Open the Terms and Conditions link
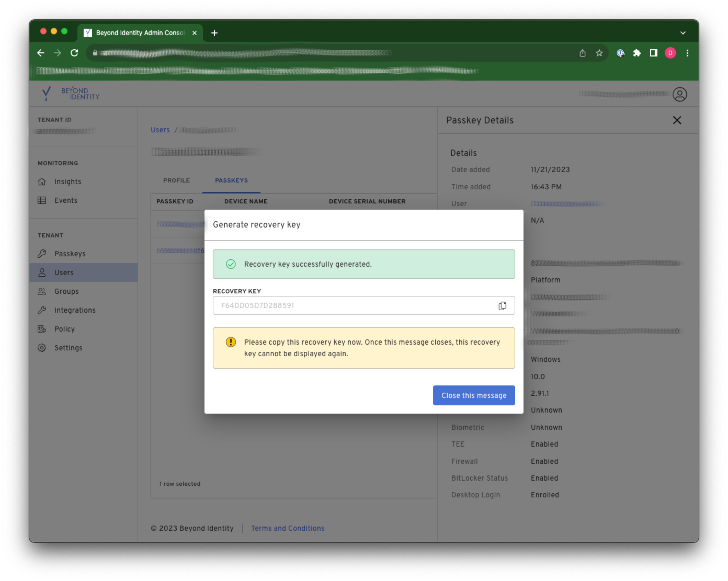This screenshot has width=728, height=581. (x=287, y=528)
